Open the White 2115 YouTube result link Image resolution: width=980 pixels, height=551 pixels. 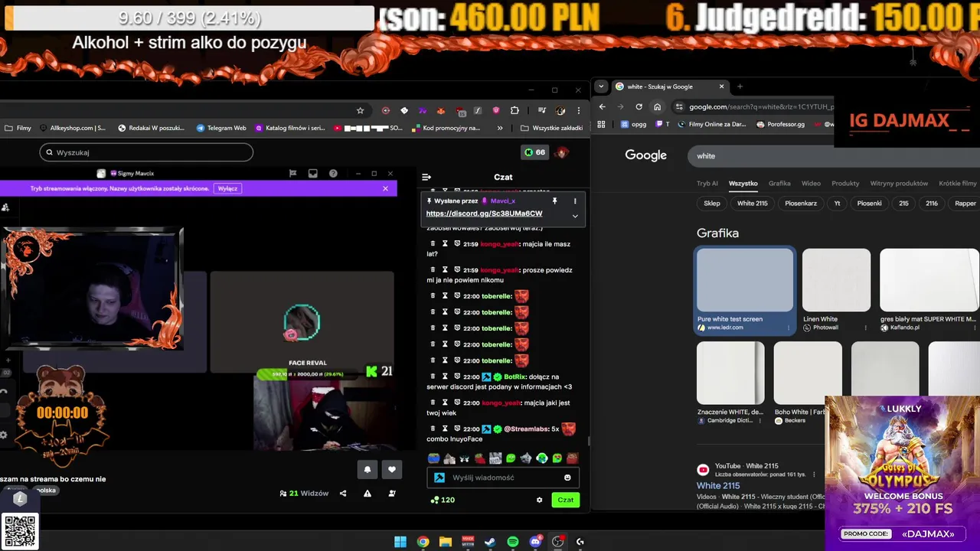pos(718,486)
